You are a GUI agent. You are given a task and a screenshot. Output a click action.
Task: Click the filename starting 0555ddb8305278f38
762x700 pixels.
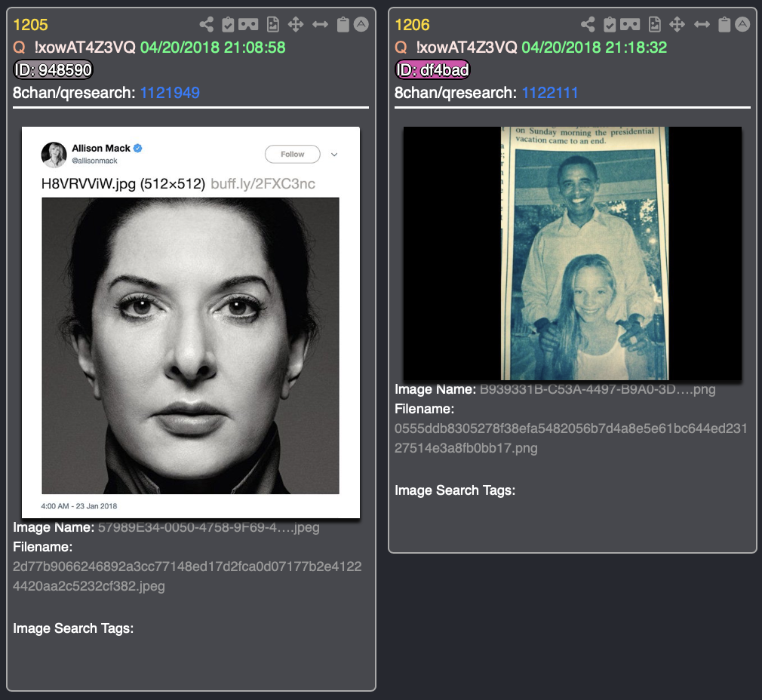click(570, 438)
